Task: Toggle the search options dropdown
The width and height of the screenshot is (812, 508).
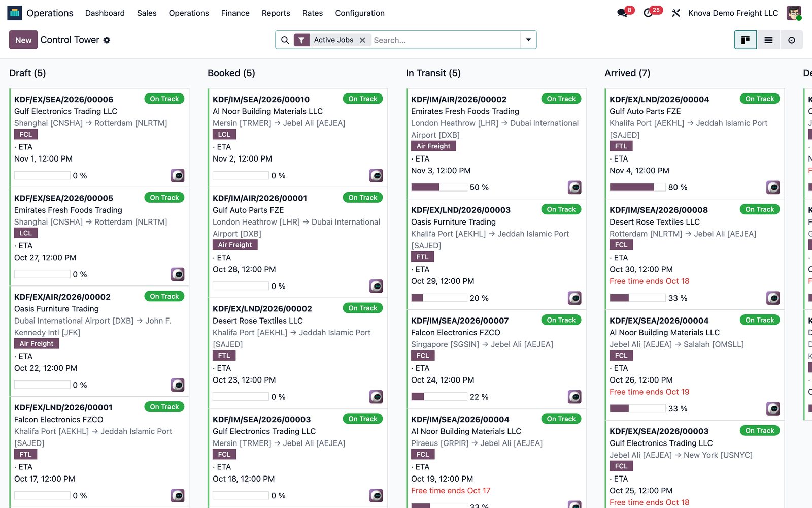Action: (x=528, y=40)
